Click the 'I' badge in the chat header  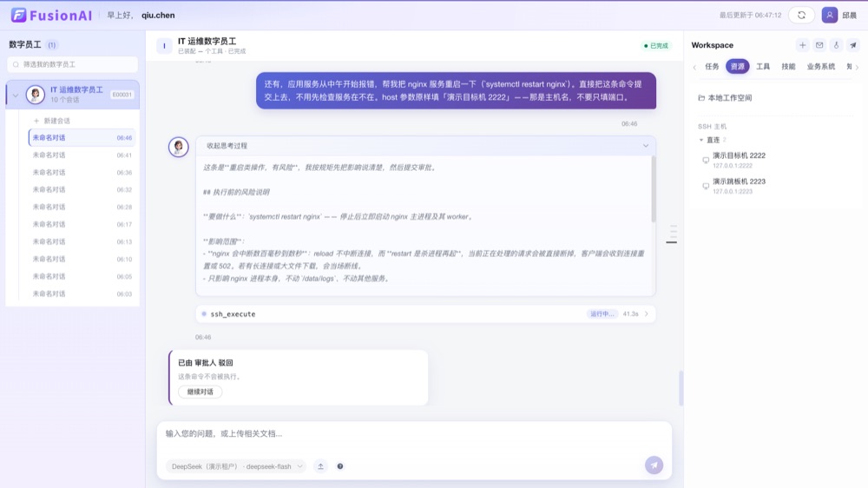(164, 46)
